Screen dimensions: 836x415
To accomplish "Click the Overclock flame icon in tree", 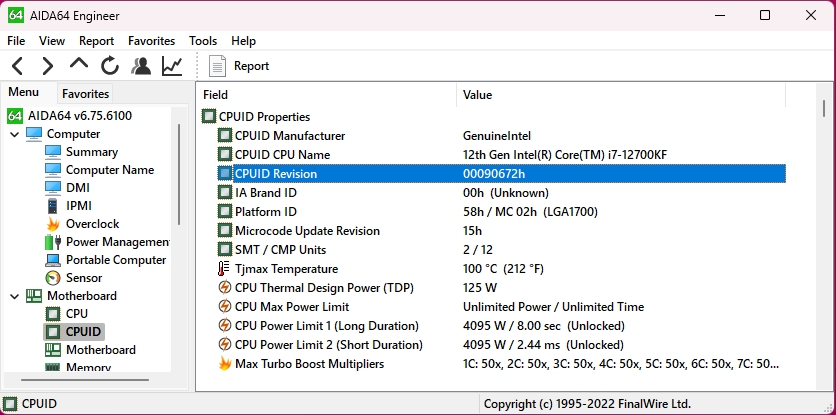I will click(53, 224).
